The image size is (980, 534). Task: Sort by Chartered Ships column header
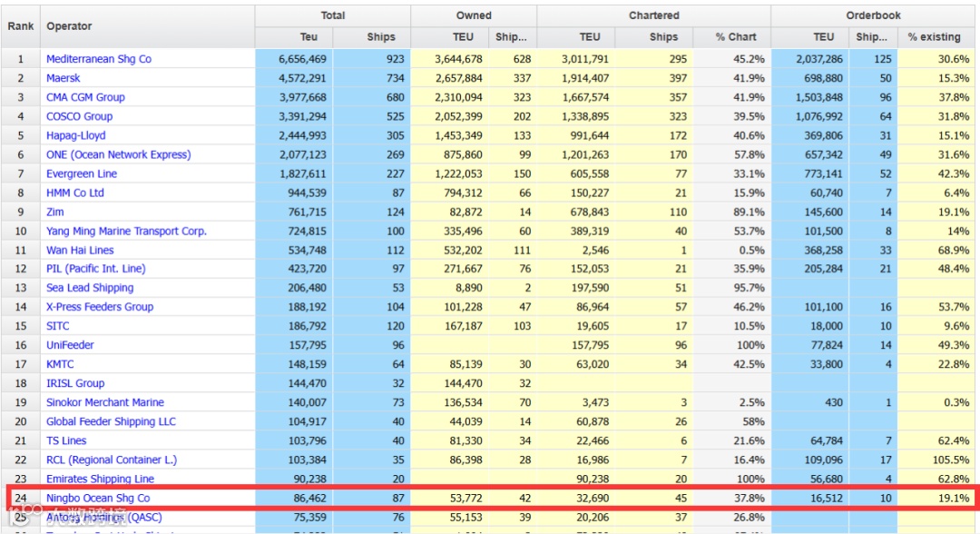tap(653, 37)
